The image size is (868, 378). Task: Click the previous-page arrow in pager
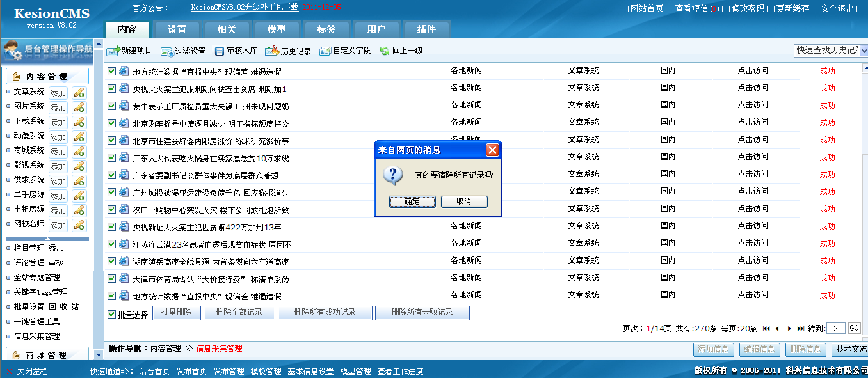(777, 328)
